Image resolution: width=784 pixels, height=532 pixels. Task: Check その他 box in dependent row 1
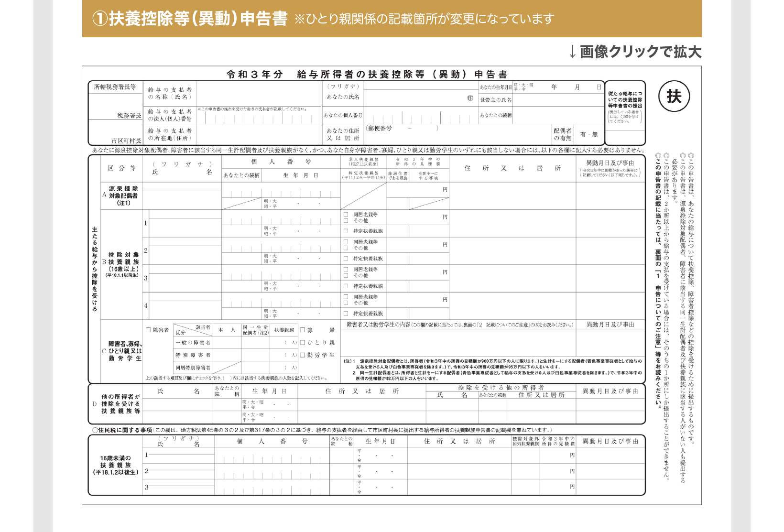point(346,221)
